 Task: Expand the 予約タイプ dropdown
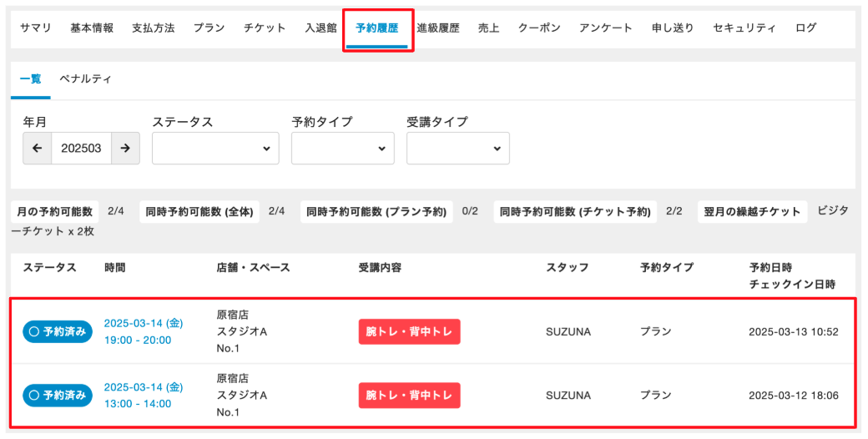tap(342, 149)
